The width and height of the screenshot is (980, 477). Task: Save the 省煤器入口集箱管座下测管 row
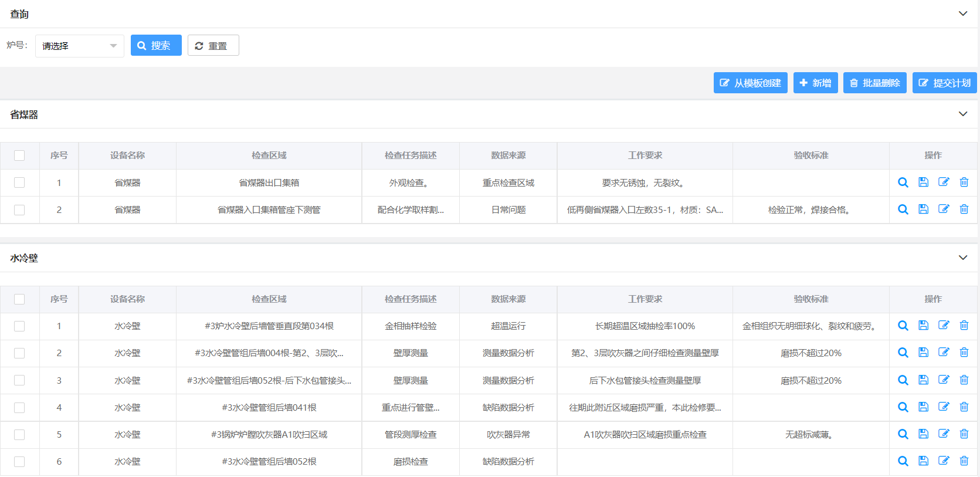[923, 209]
